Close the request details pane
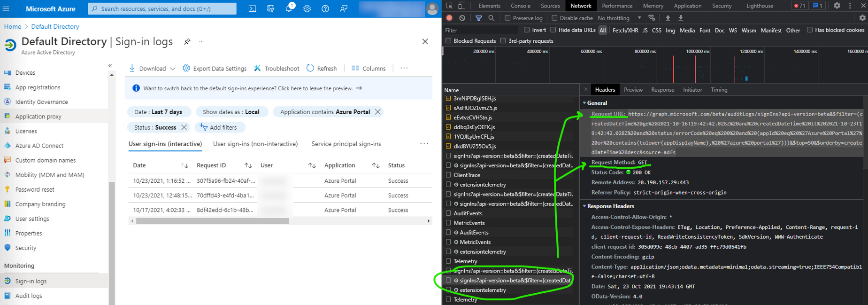 (x=586, y=89)
